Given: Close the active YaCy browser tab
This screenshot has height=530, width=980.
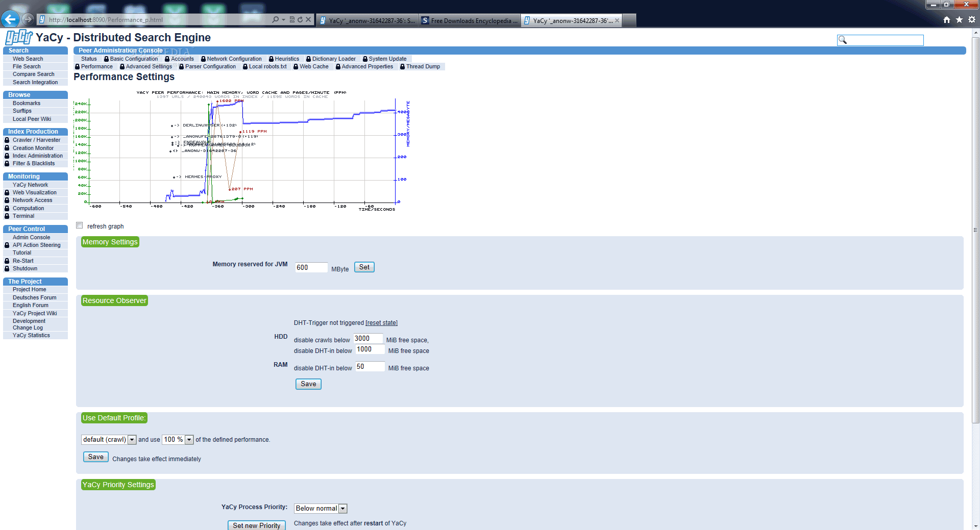Looking at the screenshot, I should point(617,20).
